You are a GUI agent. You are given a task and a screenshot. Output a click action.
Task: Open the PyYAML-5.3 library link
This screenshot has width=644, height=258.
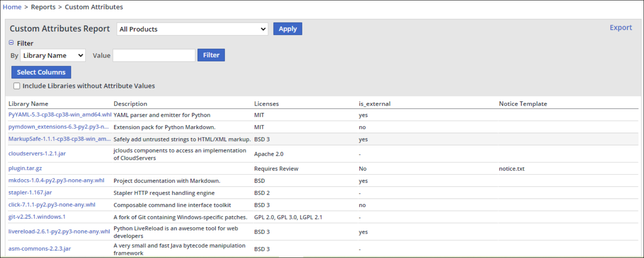click(60, 115)
